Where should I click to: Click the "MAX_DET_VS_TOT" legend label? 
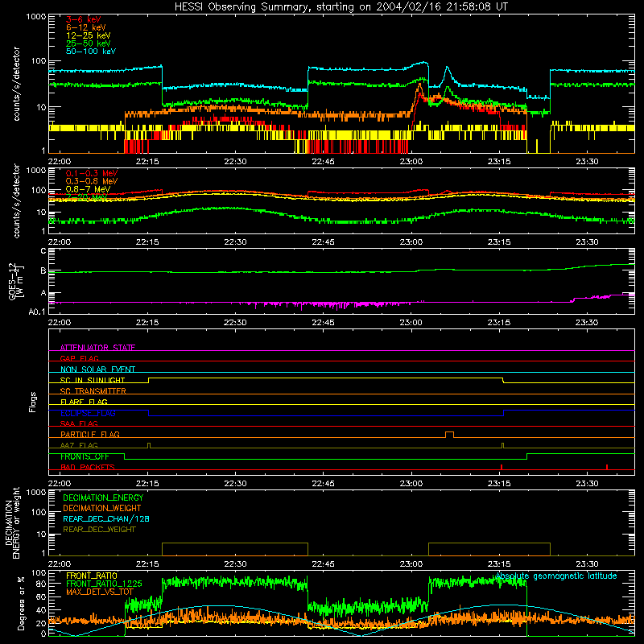pyautogui.click(x=99, y=592)
